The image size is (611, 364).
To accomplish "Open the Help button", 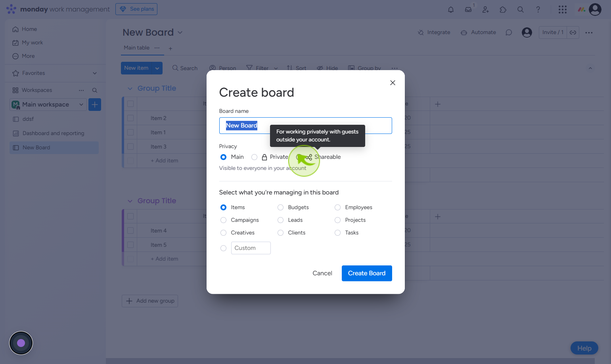I will pyautogui.click(x=584, y=348).
